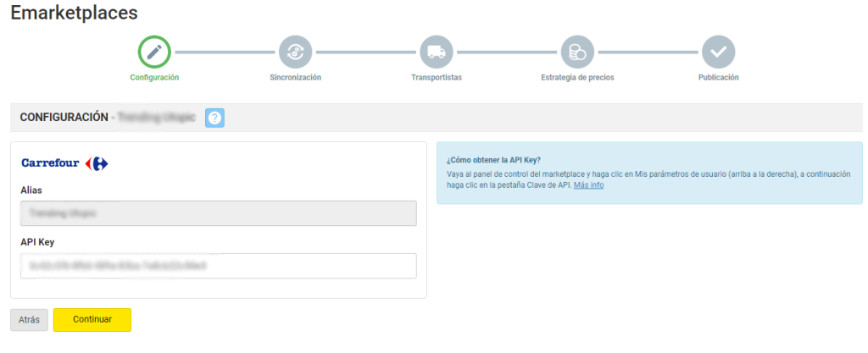Navigate to the Publicación step label
Image resolution: width=868 pixels, height=353 pixels.
[718, 77]
